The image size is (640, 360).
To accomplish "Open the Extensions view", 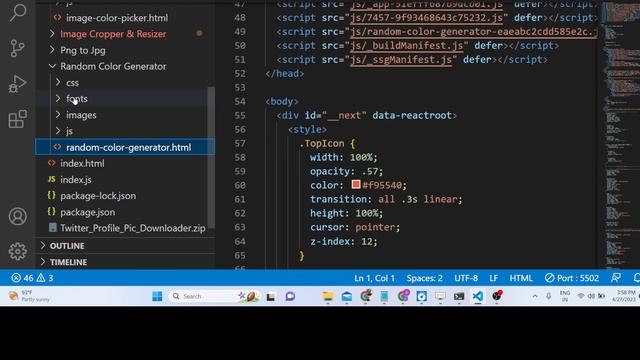I will 18,119.
